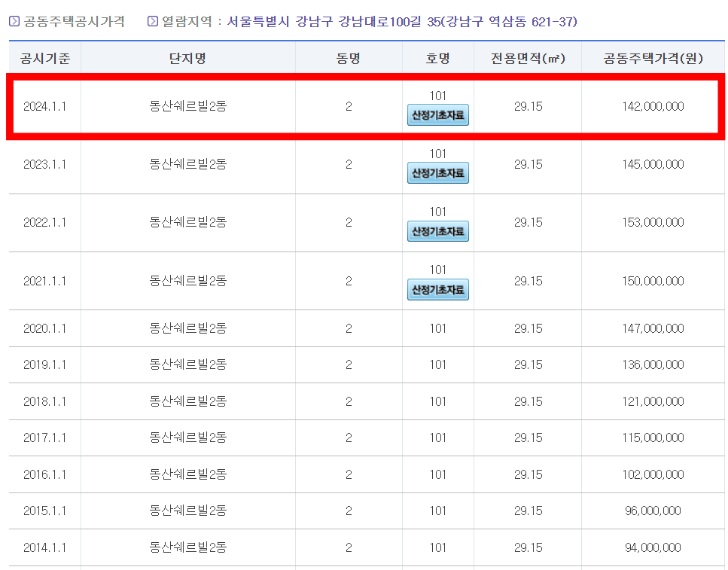Viewport: 728px width, 570px height.
Task: Open 산정기초자료 for the 2021.1.1 row
Action: pos(437,289)
